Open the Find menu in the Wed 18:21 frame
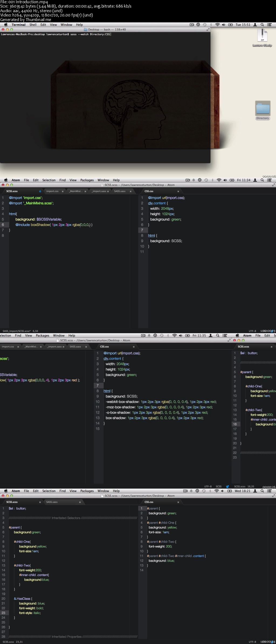The image size is (276, 644). [x=63, y=491]
